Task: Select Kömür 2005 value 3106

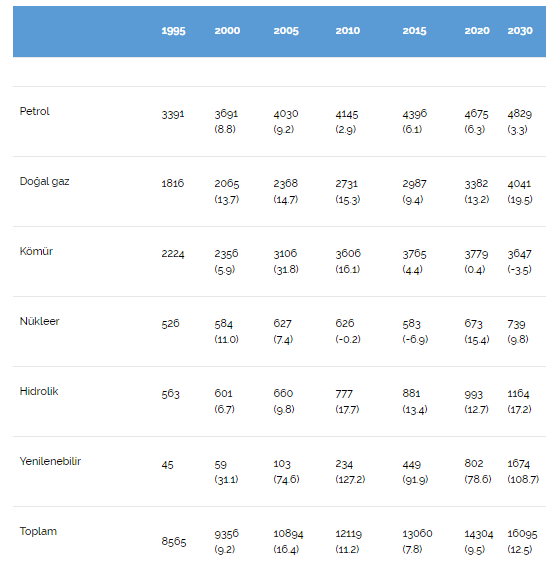Action: [x=285, y=254]
